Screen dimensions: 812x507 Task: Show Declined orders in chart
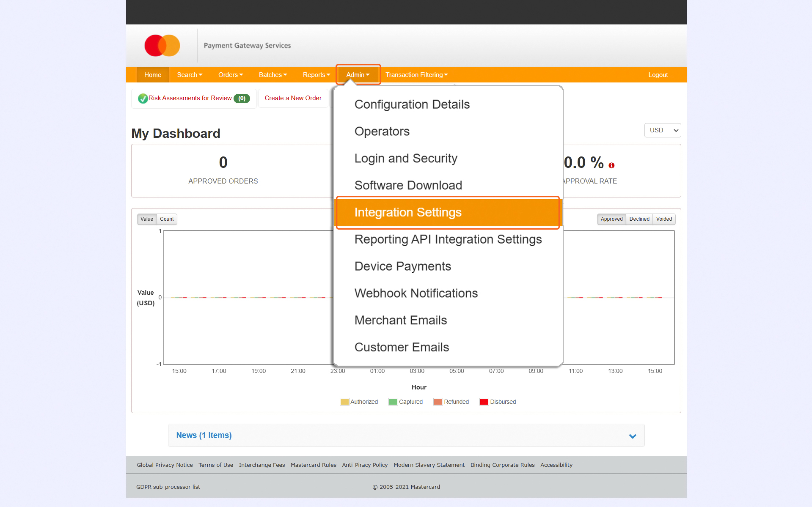(639, 219)
